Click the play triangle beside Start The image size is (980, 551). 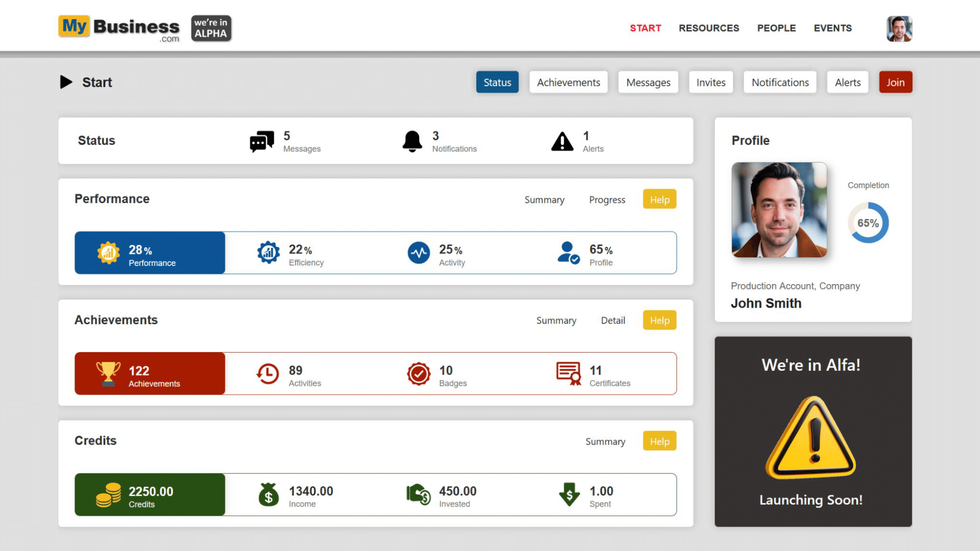click(66, 82)
